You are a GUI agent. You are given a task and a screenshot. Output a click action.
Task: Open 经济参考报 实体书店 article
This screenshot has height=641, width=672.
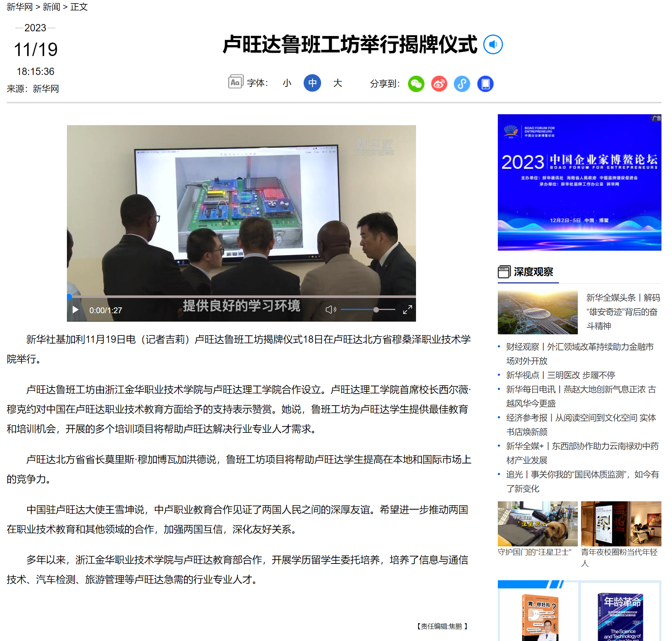pyautogui.click(x=581, y=425)
